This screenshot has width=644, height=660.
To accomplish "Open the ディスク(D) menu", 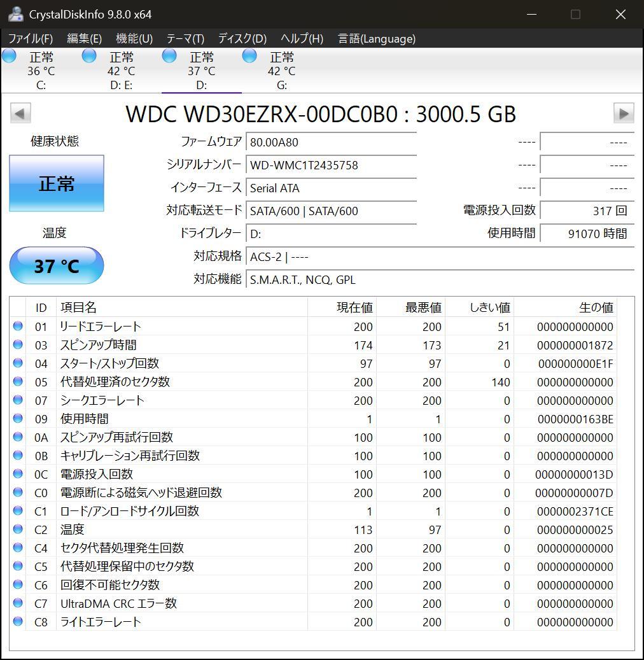I will (x=242, y=39).
